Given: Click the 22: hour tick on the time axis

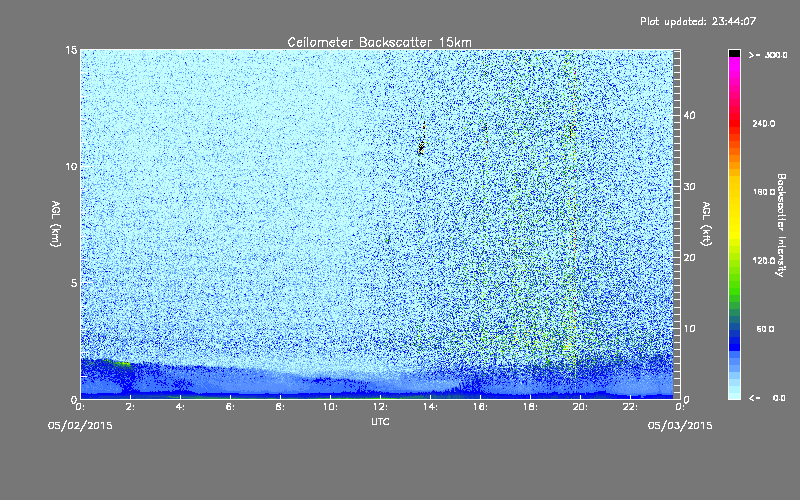Looking at the screenshot, I should coord(631,407).
